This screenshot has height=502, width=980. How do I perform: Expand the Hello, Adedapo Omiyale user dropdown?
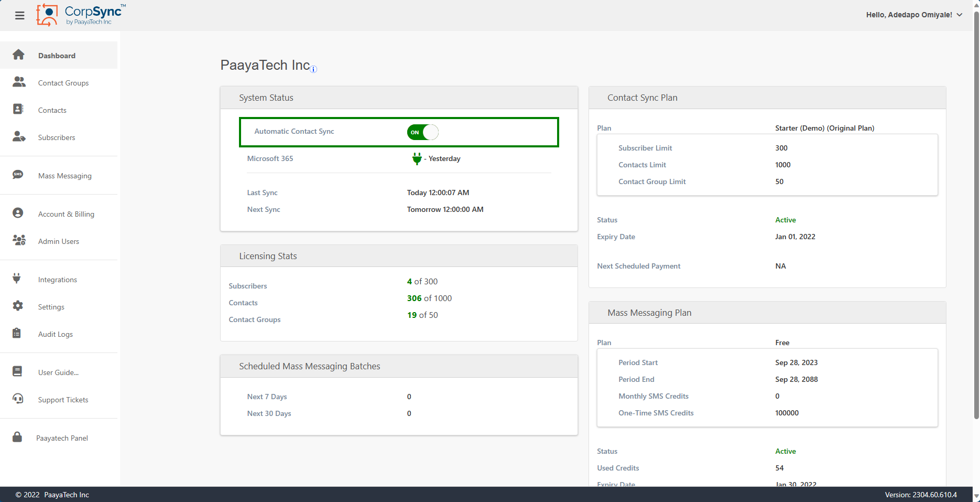[x=914, y=15]
